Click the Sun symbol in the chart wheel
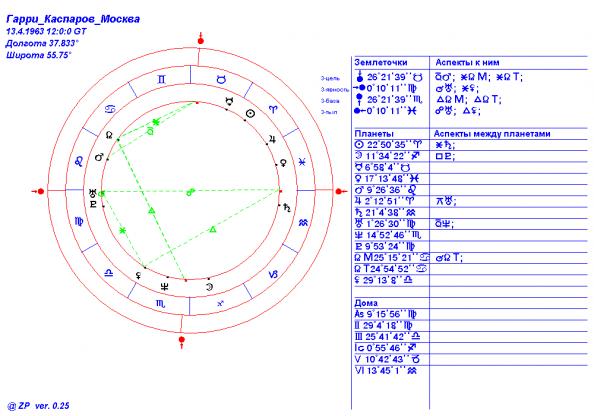 point(250,113)
